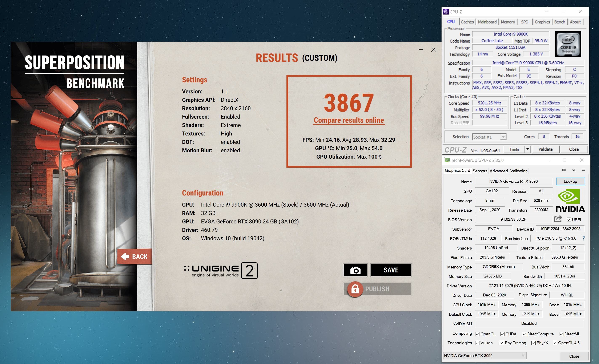
Task: Switch to the Mainboard tab in CPU-Z
Action: click(487, 22)
